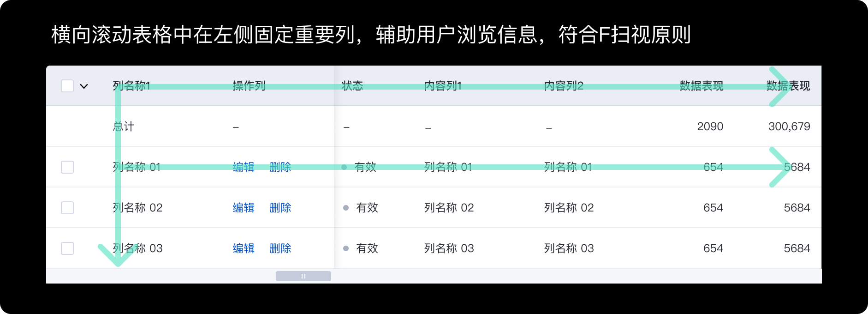Open 编辑 for the 列名称 03 row
The image size is (868, 314).
point(244,248)
